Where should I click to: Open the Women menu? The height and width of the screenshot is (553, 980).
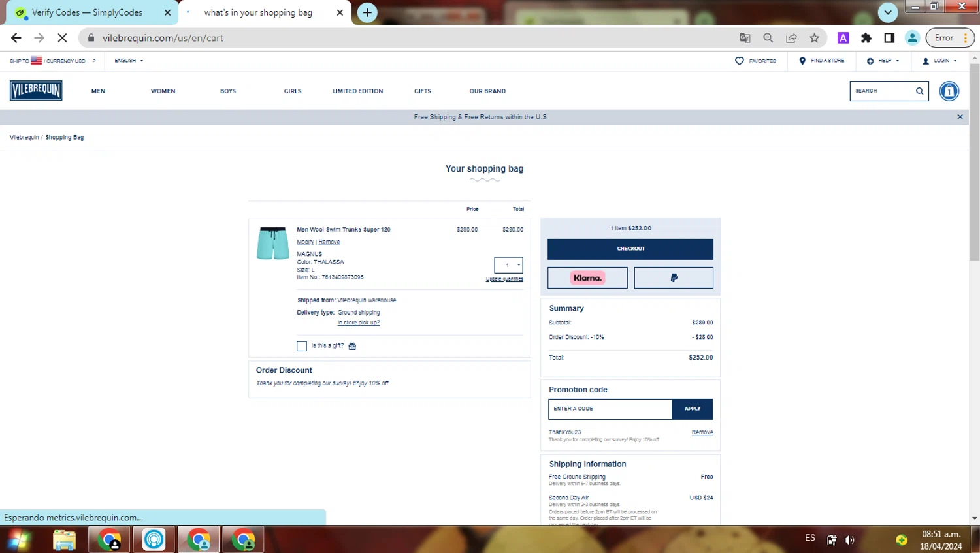163,91
